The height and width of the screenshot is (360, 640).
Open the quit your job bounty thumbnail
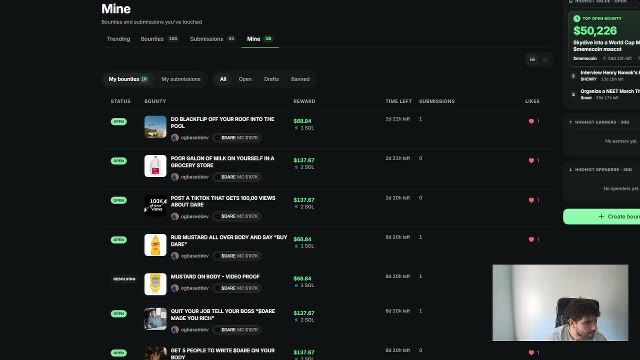[x=155, y=319]
